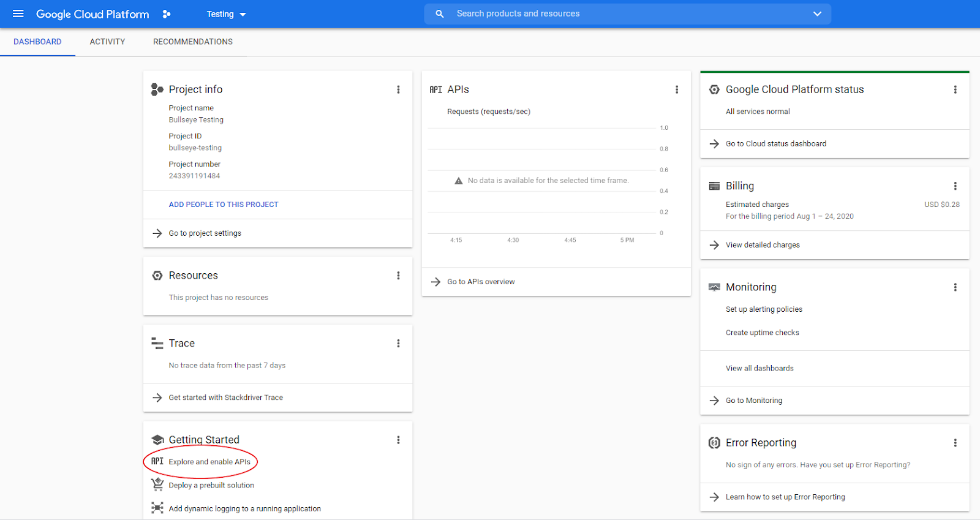Go to Monitoring
This screenshot has width=980, height=520.
click(754, 401)
